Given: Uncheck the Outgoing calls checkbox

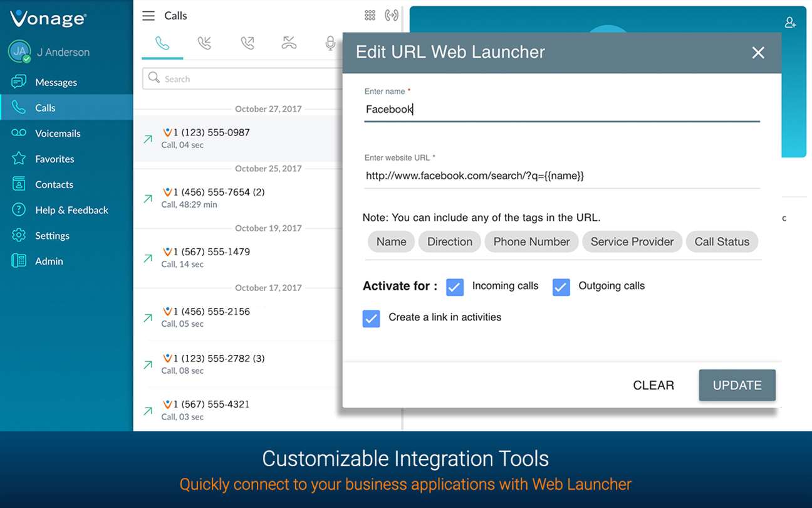Looking at the screenshot, I should [x=561, y=287].
